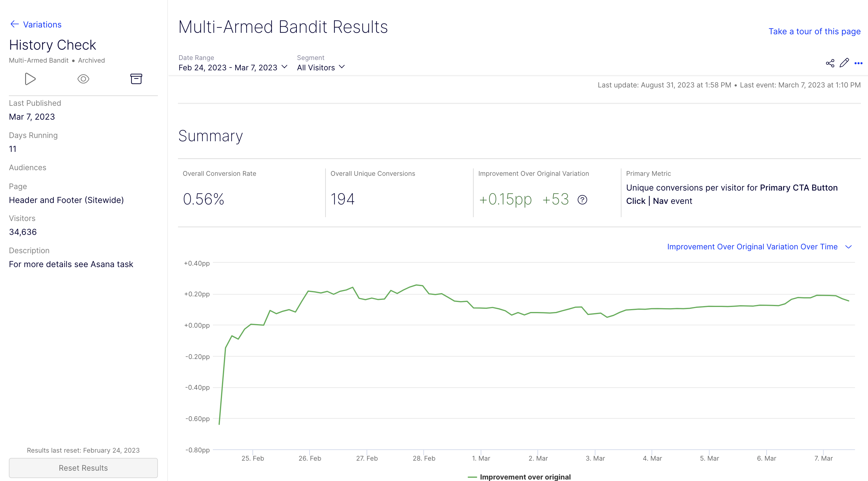Open the help tooltip next to +53
Image resolution: width=868 pixels, height=481 pixels.
click(583, 200)
